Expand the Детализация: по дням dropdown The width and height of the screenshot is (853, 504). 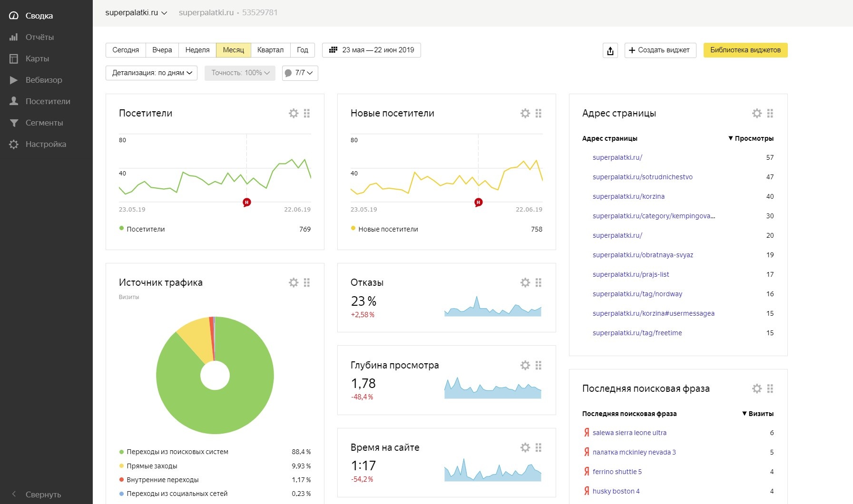pos(151,73)
